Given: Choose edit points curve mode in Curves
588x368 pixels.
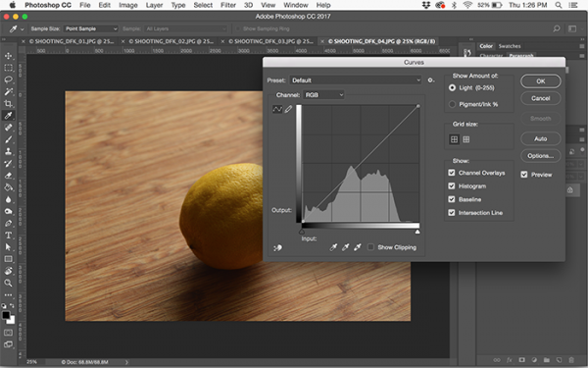Looking at the screenshot, I should coord(277,109).
